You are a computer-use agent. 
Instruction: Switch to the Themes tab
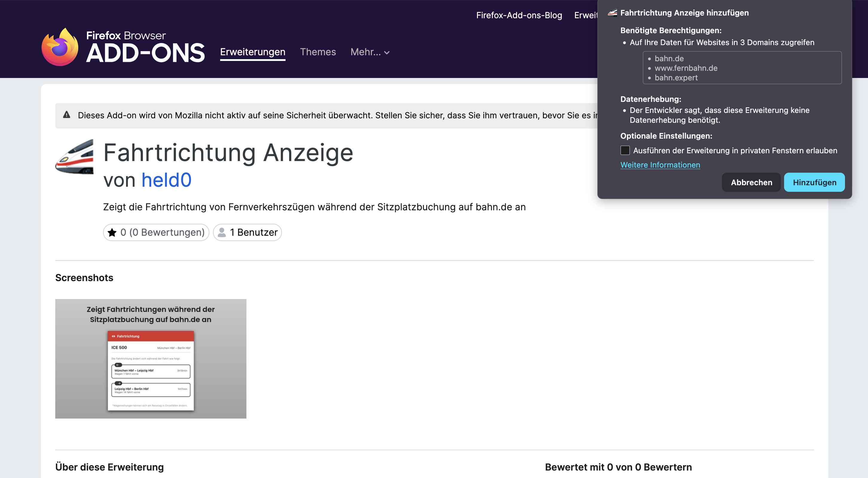318,52
